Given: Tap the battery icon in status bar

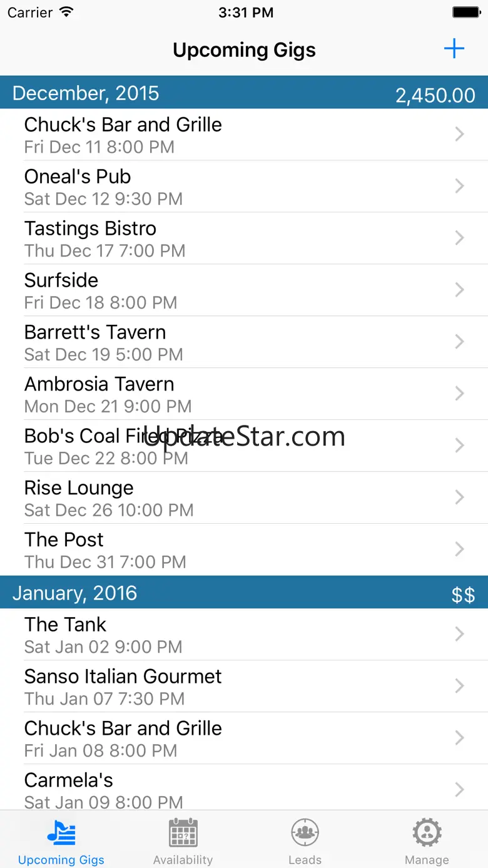Looking at the screenshot, I should 466,13.
